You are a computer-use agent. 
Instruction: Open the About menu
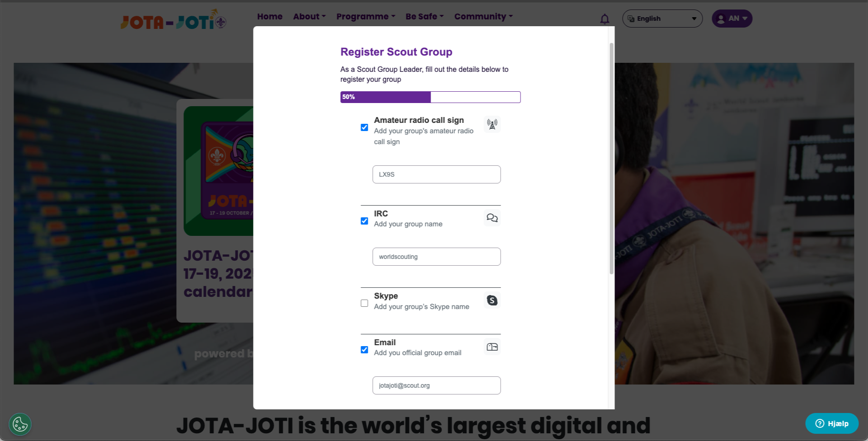click(309, 17)
